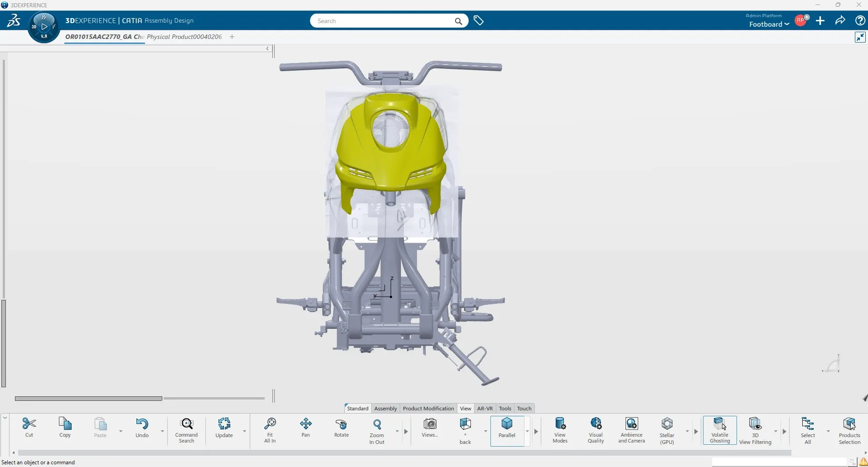Toggle Visual Quality setting
Viewport: 868px width, 467px height.
click(595, 429)
